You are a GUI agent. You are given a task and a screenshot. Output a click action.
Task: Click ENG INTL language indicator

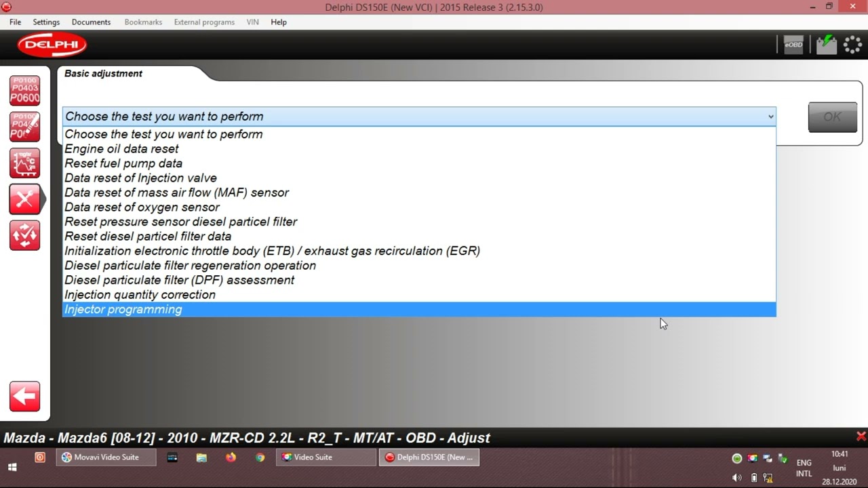tap(804, 468)
